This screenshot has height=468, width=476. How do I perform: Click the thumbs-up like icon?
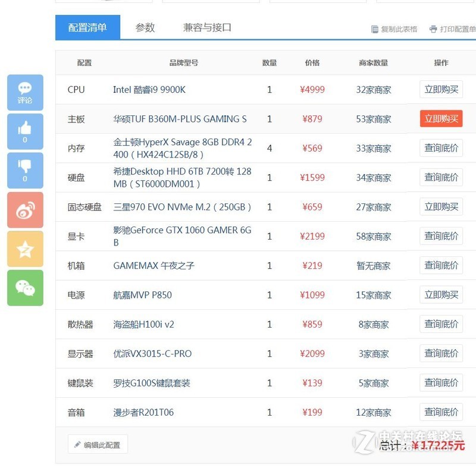tap(25, 131)
